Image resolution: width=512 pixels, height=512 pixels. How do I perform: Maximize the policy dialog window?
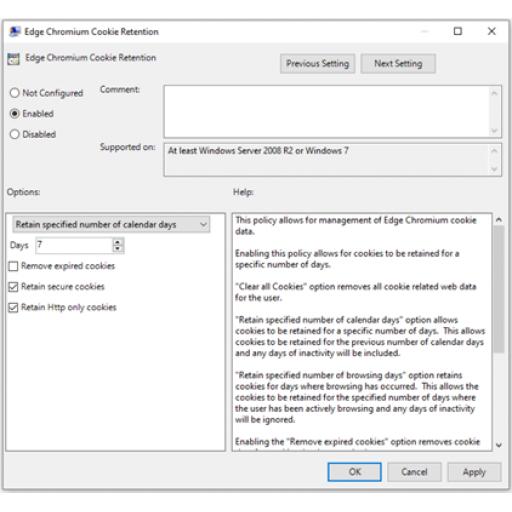pyautogui.click(x=458, y=31)
